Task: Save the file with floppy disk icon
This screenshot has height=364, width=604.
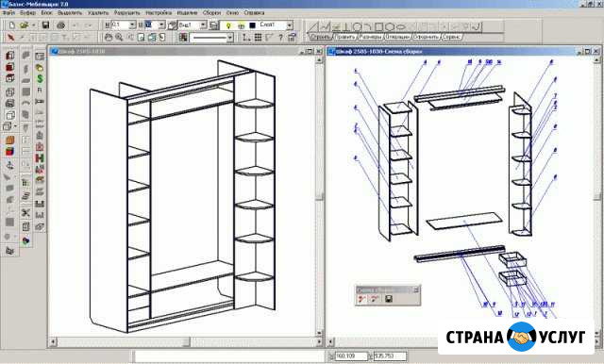Action: (x=45, y=25)
